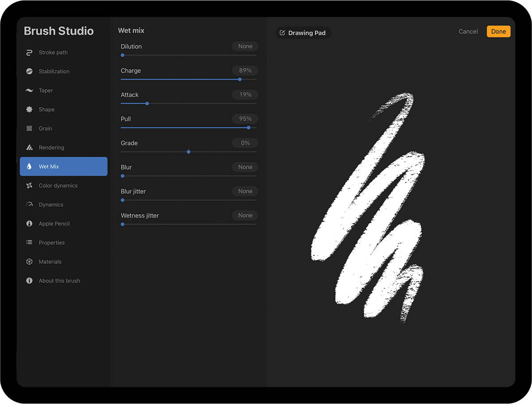This screenshot has height=404, width=532.
Task: Click the Charge slider handle
Action: tap(240, 79)
